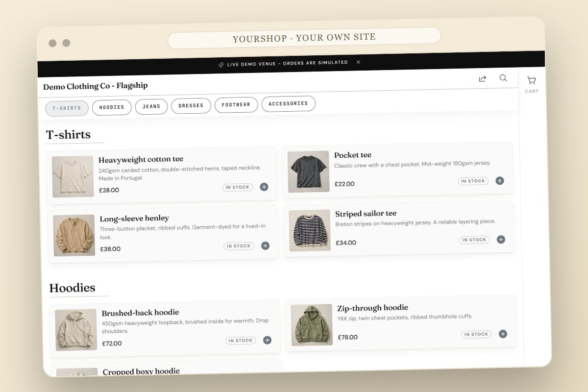Image resolution: width=588 pixels, height=392 pixels.
Task: Click the £22.00 price
Action: click(x=344, y=184)
